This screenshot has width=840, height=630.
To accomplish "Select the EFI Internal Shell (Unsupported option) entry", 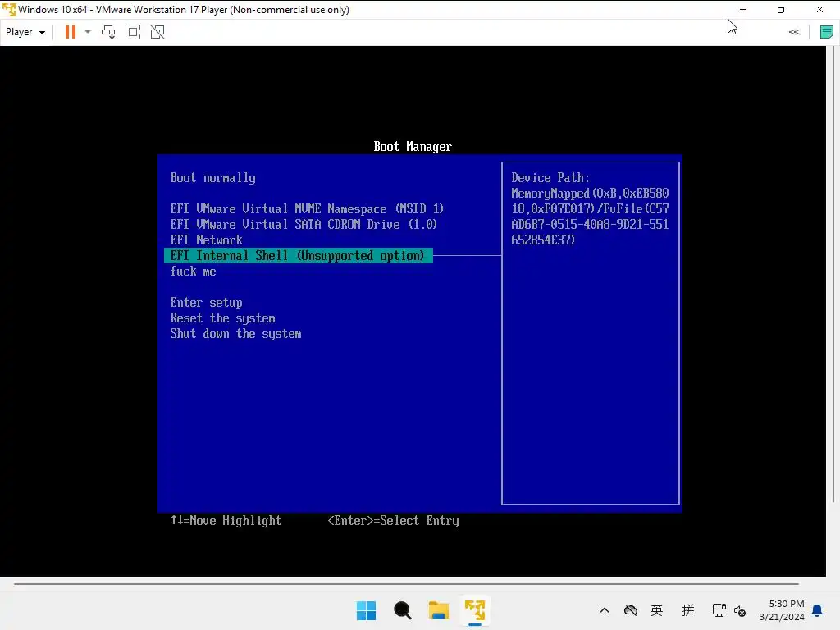I will pos(299,256).
